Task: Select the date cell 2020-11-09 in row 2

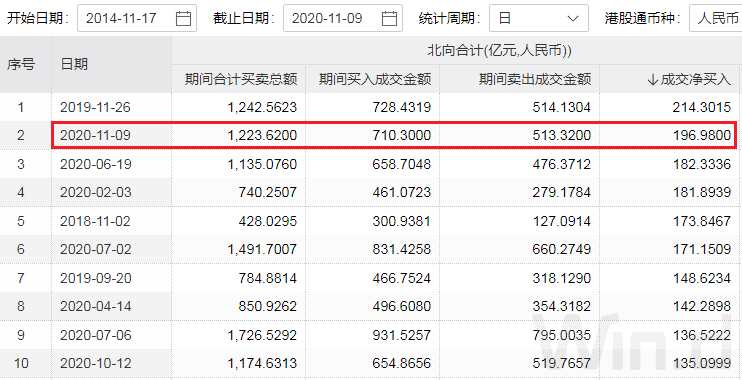Action: coord(95,136)
